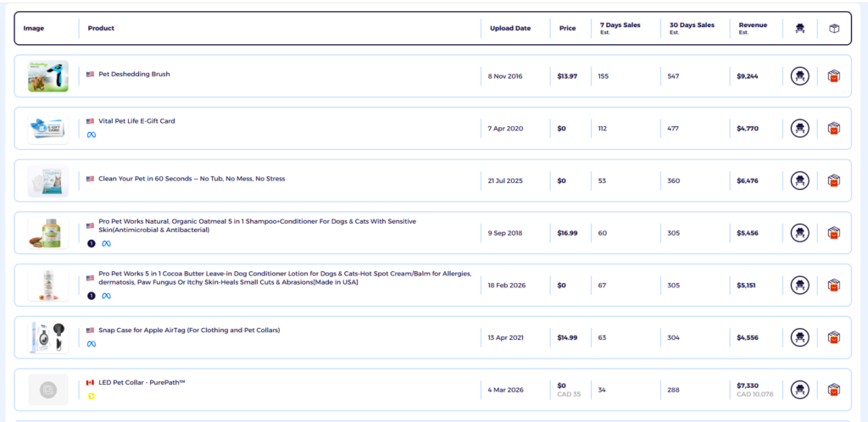
Task: Click Image column header
Action: click(x=34, y=28)
